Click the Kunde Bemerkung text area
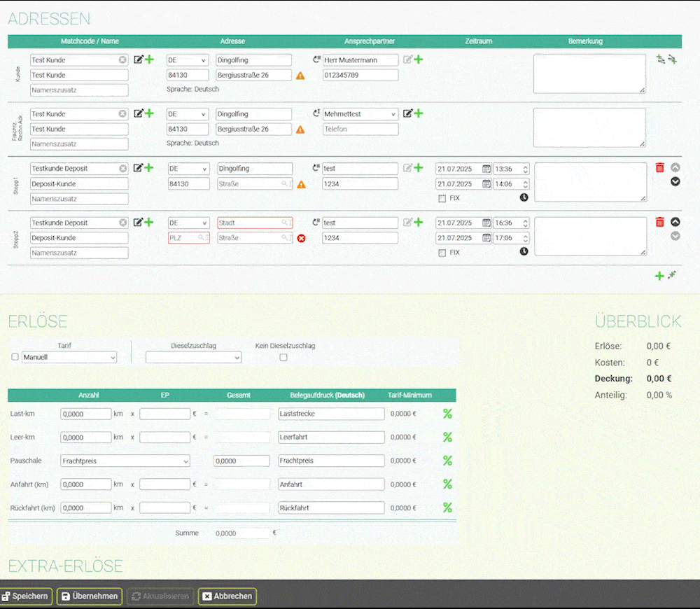Screen dimensions: 700x609 tap(589, 74)
